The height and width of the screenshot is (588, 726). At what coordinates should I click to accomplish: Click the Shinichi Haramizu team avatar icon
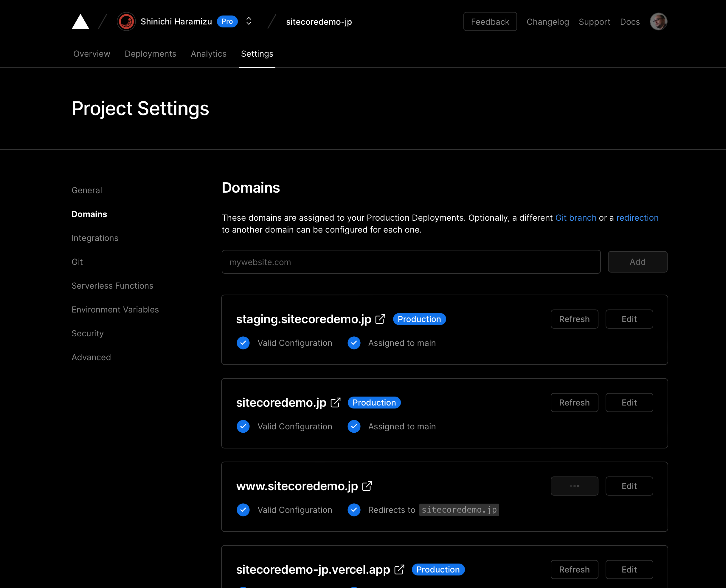coord(126,22)
